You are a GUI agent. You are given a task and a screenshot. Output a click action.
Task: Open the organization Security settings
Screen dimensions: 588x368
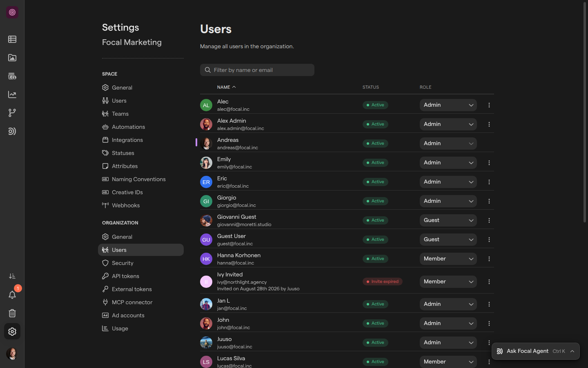click(x=141, y=263)
